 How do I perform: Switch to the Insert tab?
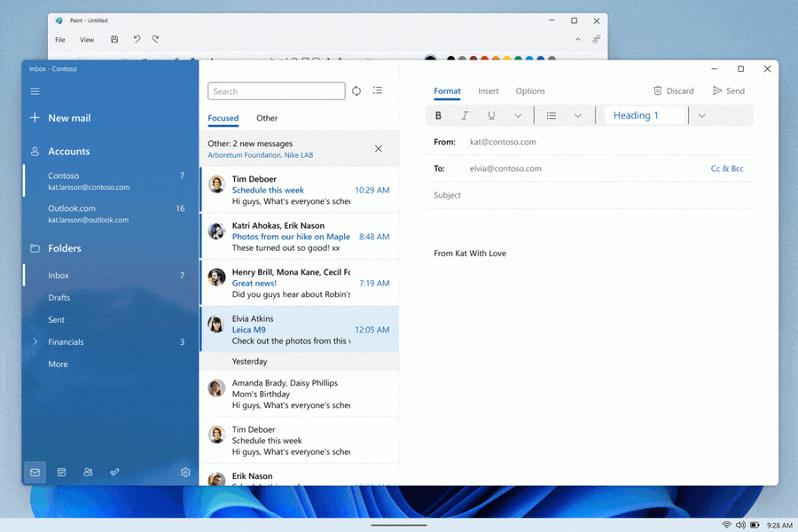click(x=489, y=91)
